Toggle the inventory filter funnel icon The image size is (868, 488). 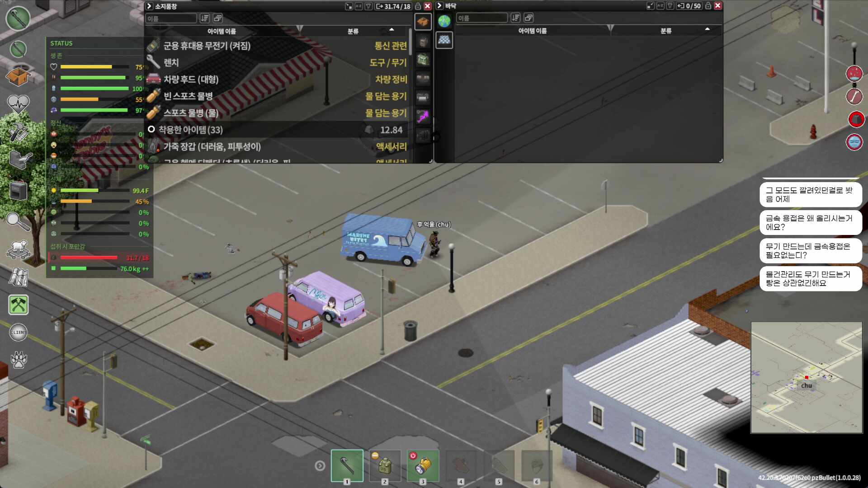[368, 6]
